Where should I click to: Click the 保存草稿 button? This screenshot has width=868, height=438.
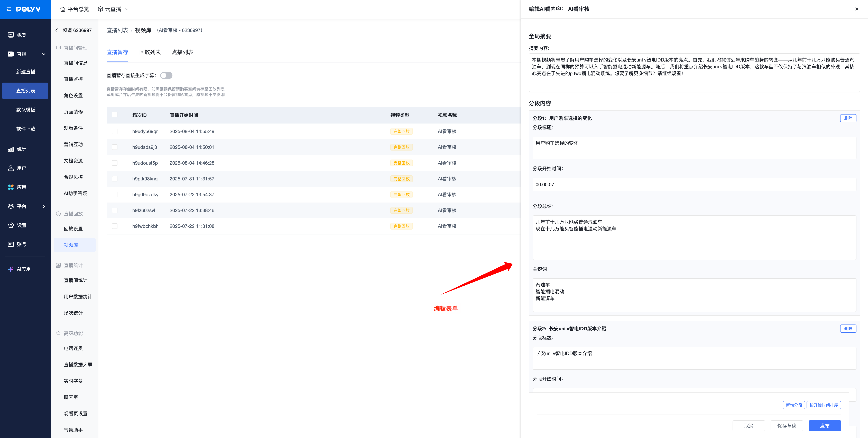coord(787,426)
